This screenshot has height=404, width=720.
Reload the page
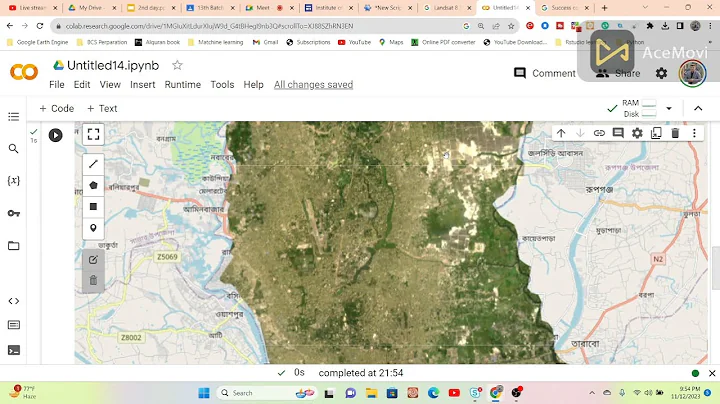pyautogui.click(x=40, y=26)
